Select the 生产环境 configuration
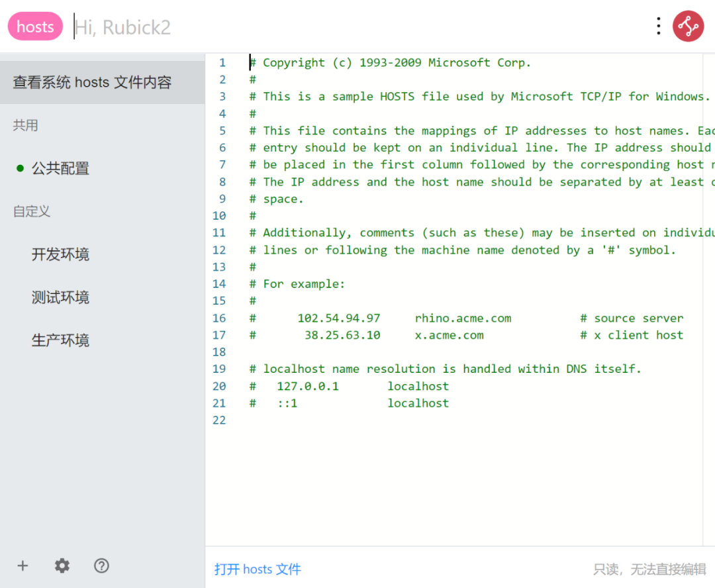Screen dimensions: 715x588 click(61, 341)
